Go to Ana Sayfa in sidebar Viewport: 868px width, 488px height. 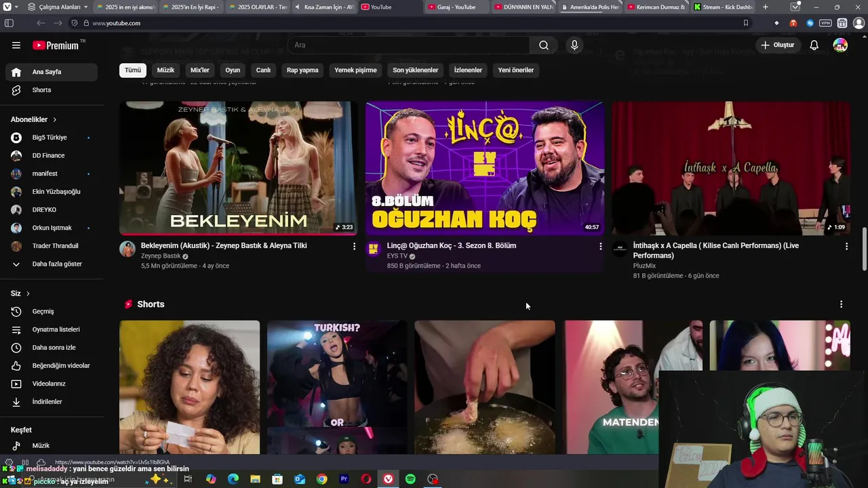(52, 72)
